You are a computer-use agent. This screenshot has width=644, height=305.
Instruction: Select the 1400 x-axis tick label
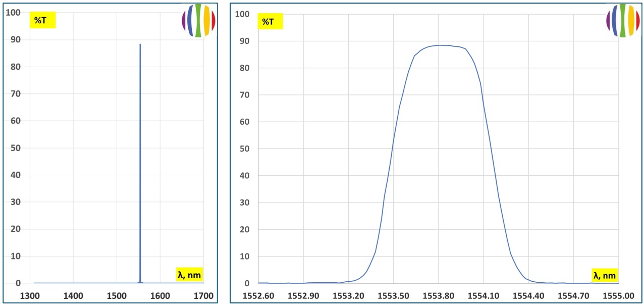pos(74,295)
